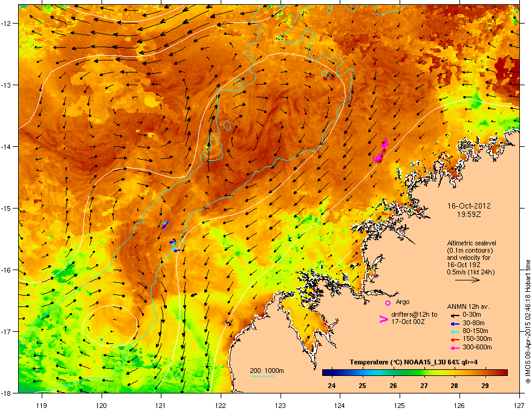Click colorbar tick label "25"
532x411 pixels.
[362, 386]
